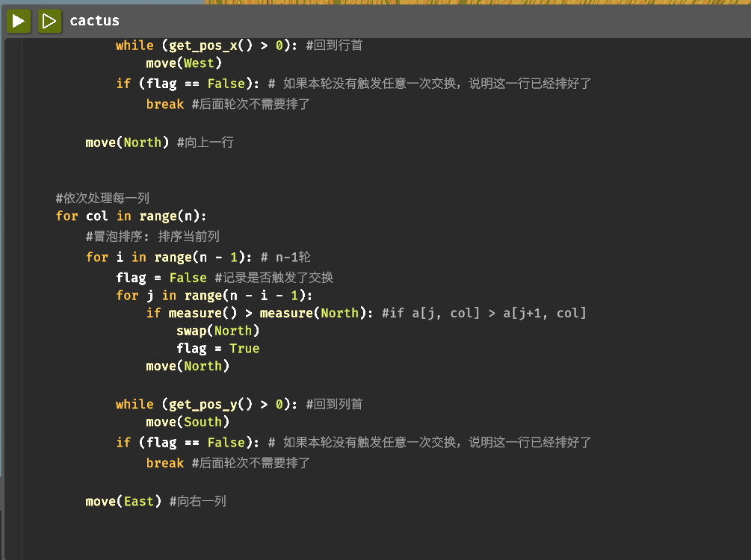
Task: Click the '#向上一行' comment after move(North)
Action: click(x=205, y=142)
